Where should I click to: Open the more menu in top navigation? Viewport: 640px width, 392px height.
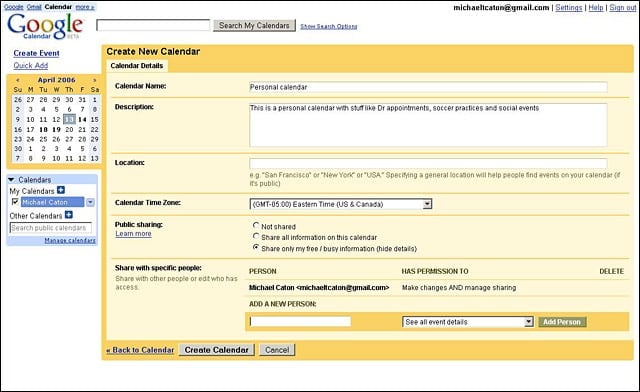[85, 7]
